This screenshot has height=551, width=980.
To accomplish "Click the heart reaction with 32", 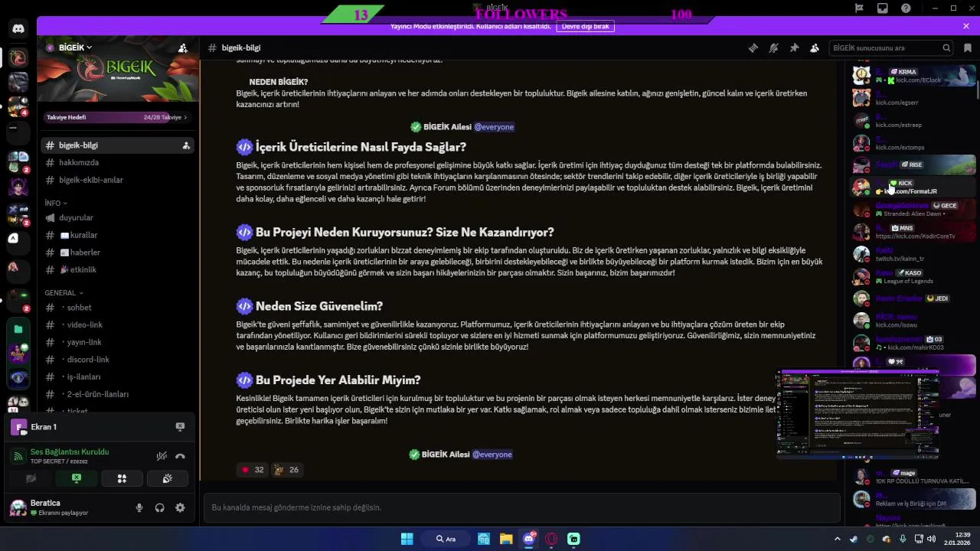I will 253,470.
